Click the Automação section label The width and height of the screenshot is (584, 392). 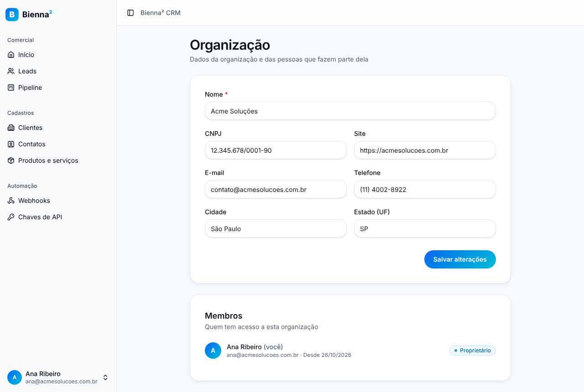pyautogui.click(x=22, y=186)
